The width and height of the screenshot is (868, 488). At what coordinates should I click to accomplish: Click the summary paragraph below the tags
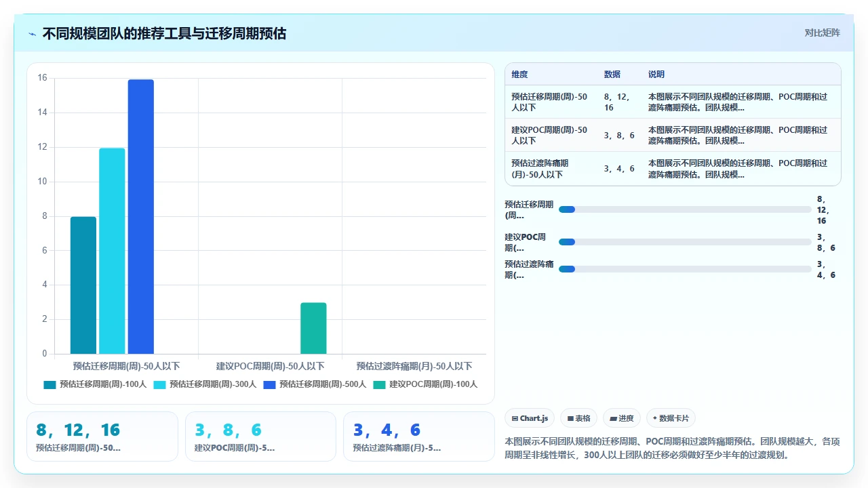tap(673, 447)
